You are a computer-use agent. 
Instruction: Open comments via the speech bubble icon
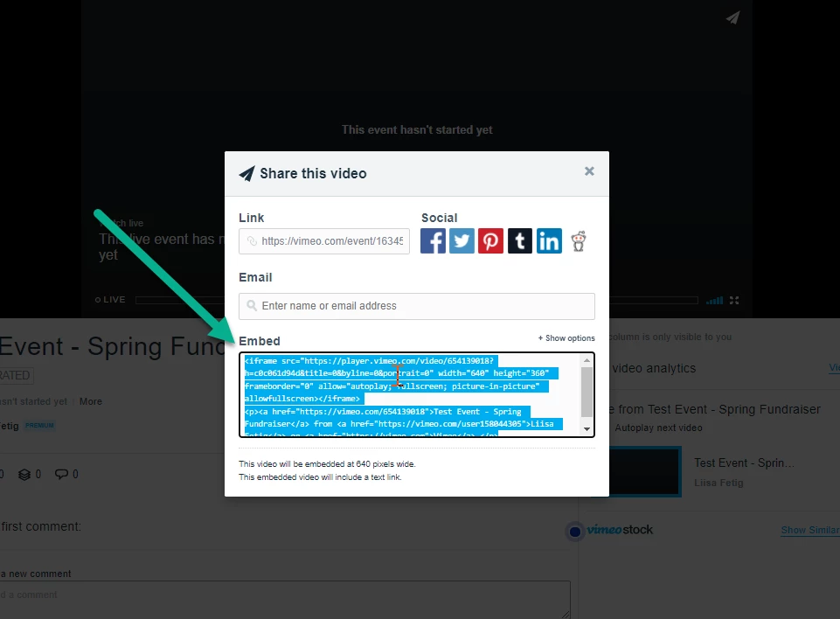click(x=61, y=474)
